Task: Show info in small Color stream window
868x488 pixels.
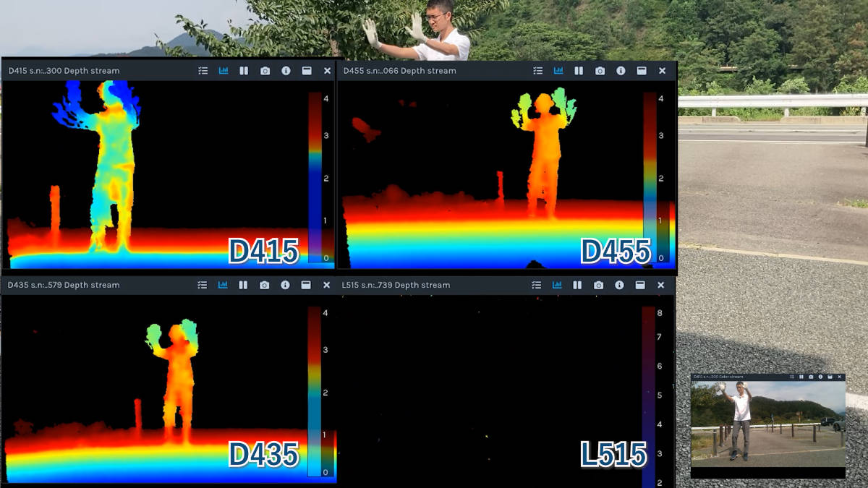Action: pos(820,377)
